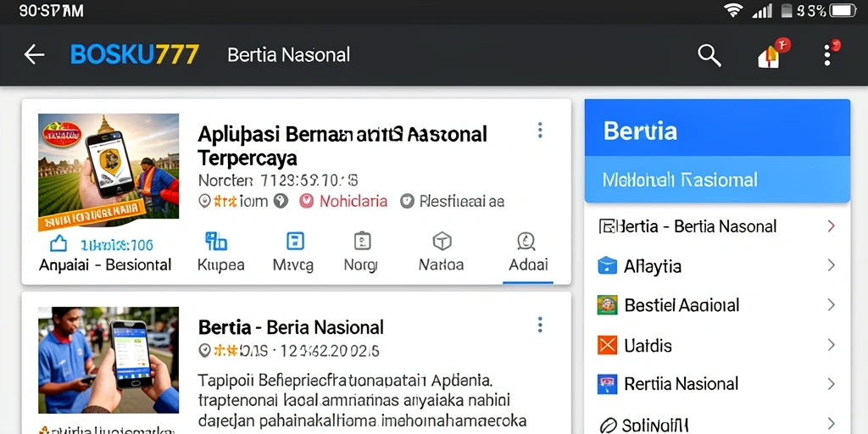Open options menu for Terpercaya card
This screenshot has width=868, height=434.
(x=540, y=130)
